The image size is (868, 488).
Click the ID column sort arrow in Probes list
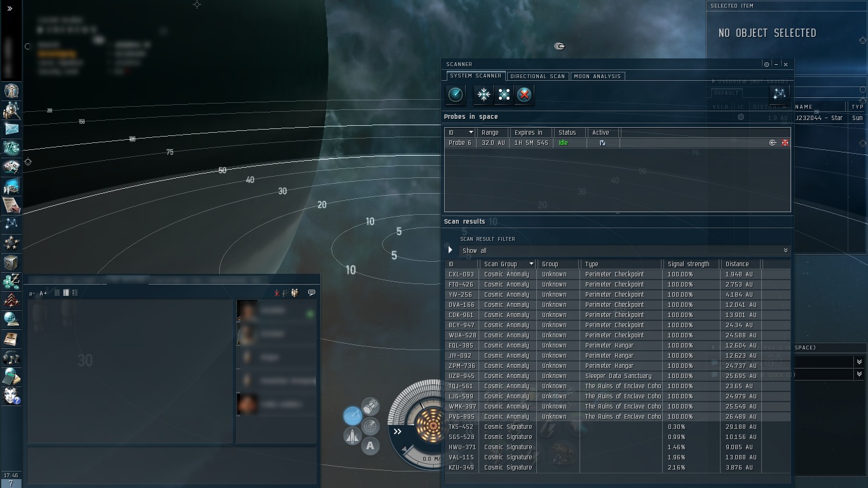click(471, 133)
